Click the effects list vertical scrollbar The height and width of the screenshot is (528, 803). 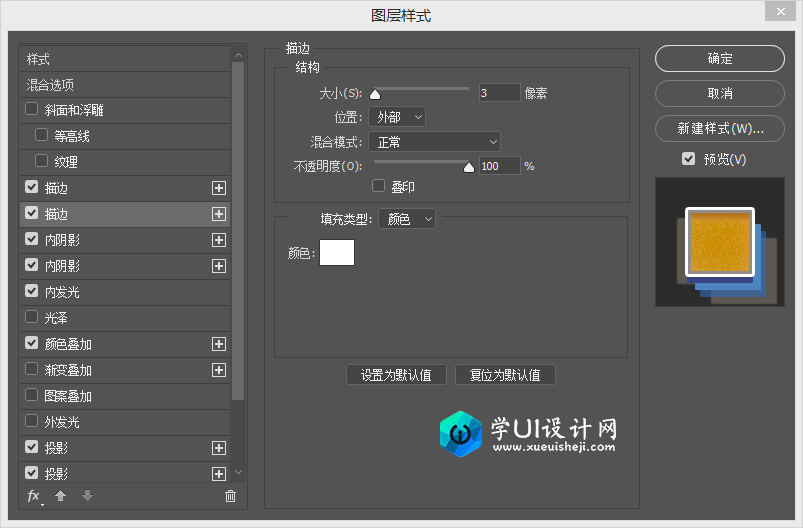[x=238, y=230]
